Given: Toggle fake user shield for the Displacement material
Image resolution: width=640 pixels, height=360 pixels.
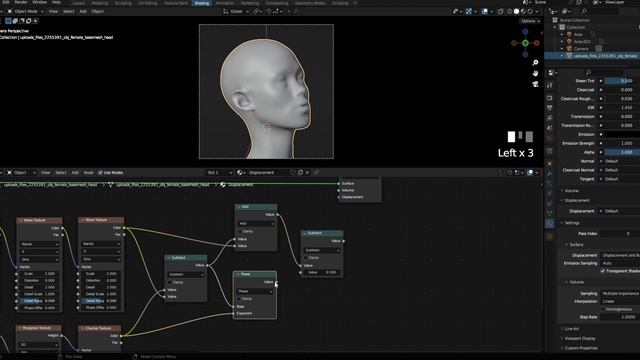Looking at the screenshot, I should (293, 173).
